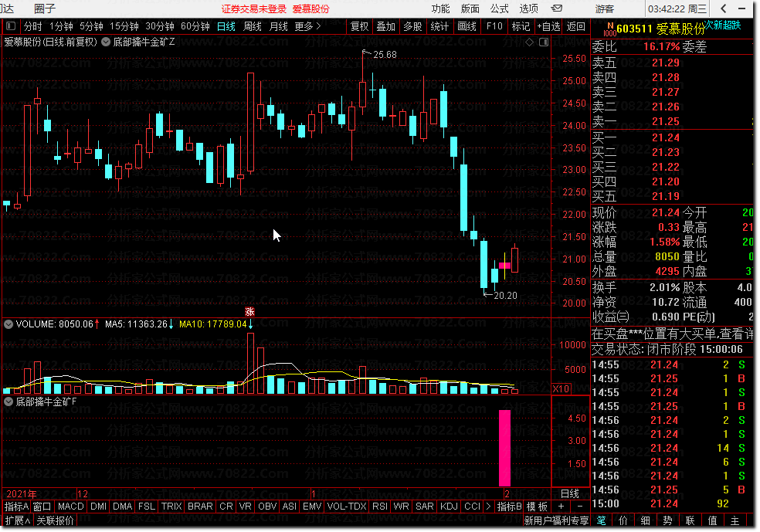The image size is (760, 532).
Task: Apply TRIX indicator
Action: [x=171, y=507]
